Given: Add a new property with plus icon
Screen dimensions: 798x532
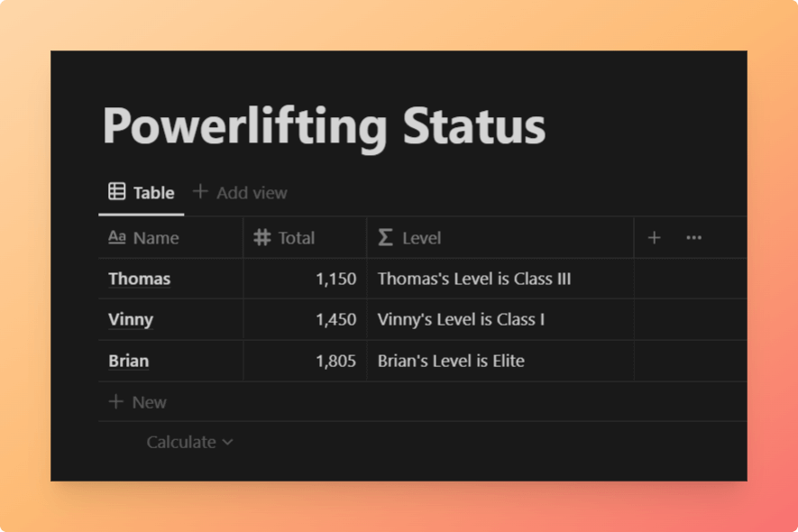Looking at the screenshot, I should pos(654,237).
